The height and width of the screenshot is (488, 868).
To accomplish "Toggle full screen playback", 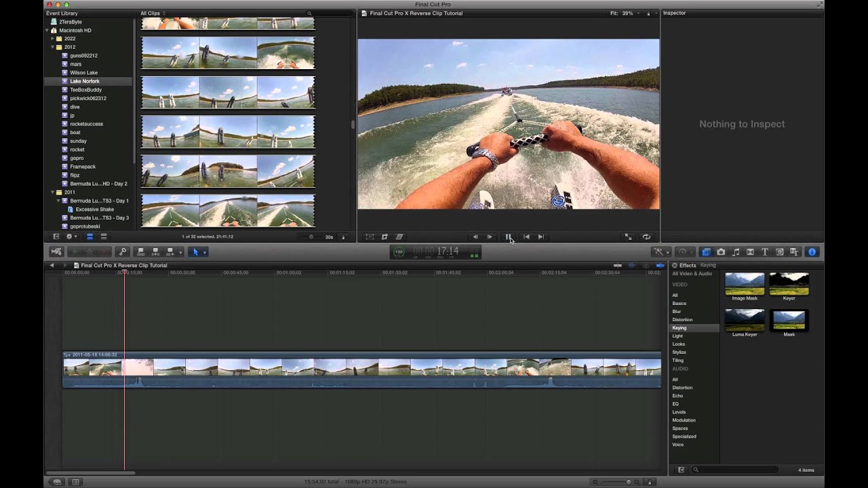I will click(x=628, y=237).
